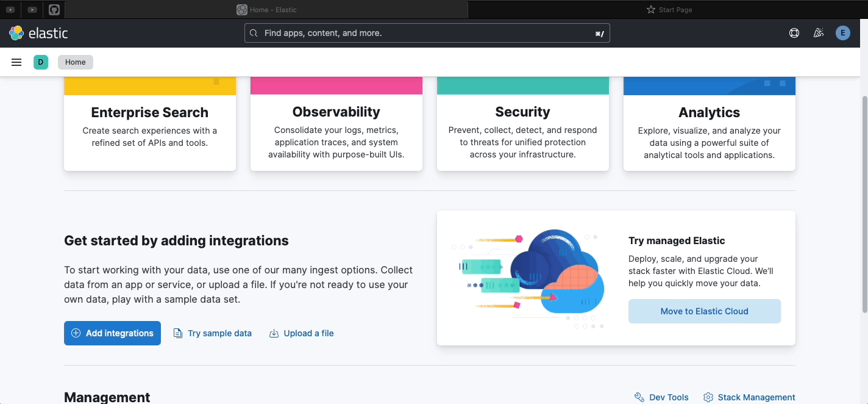The width and height of the screenshot is (868, 404).
Task: Click the Dev Tools wrench icon
Action: [639, 397]
